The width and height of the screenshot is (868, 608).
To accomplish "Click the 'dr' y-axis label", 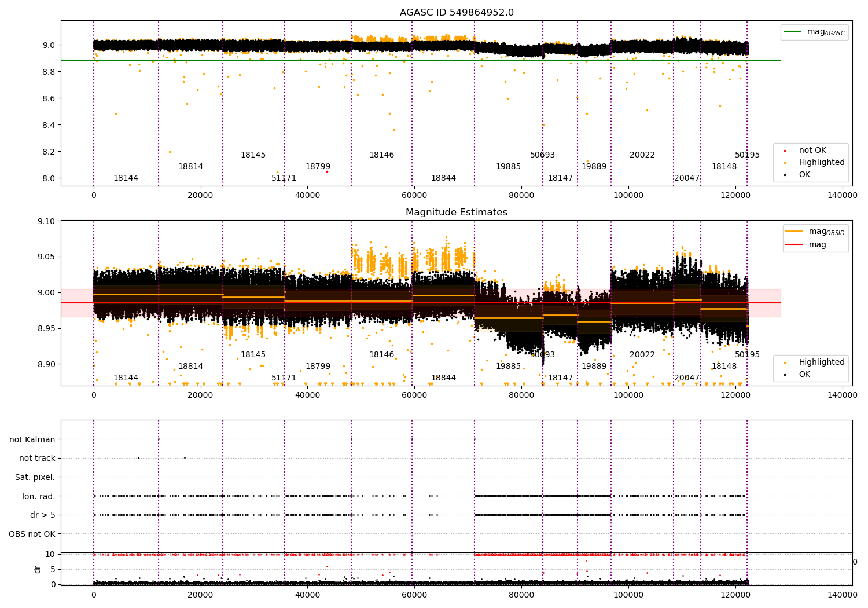I will (x=38, y=569).
